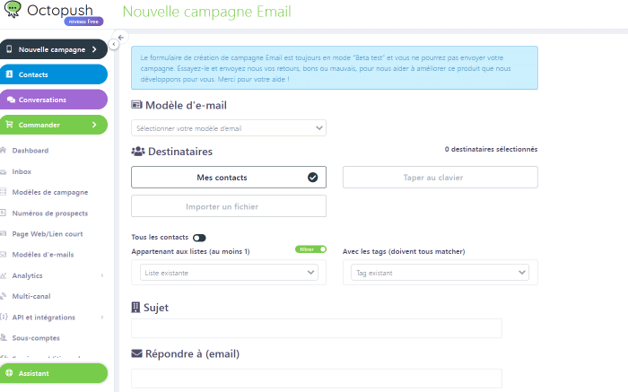Open the Sélectionner votre modèle d'email dropdown
This screenshot has width=628, height=392.
pos(229,128)
